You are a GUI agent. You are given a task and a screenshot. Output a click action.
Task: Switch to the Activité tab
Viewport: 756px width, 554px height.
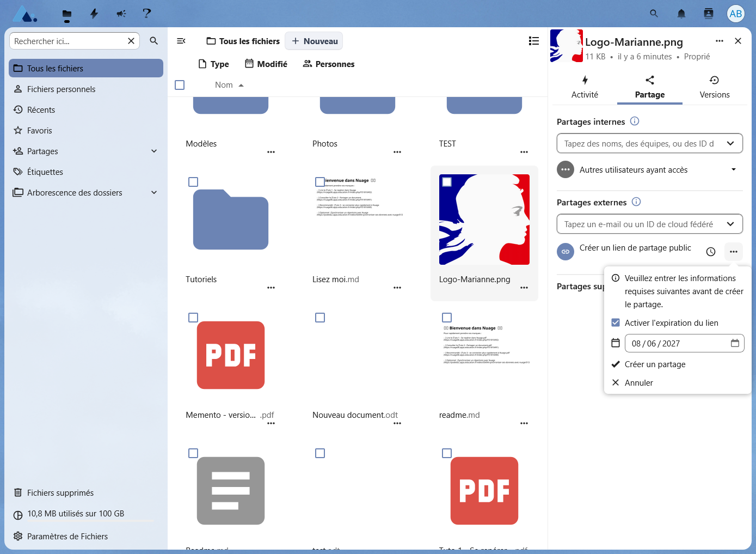(x=585, y=87)
